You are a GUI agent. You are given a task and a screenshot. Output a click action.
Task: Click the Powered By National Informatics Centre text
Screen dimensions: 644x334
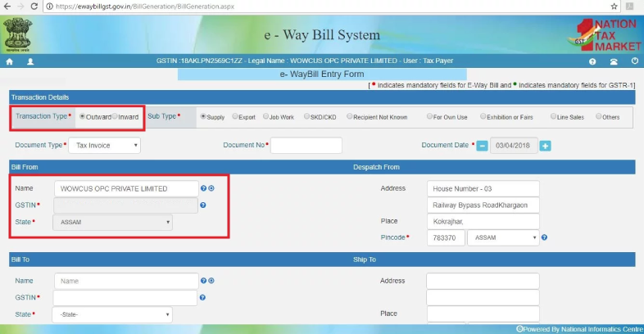579,329
